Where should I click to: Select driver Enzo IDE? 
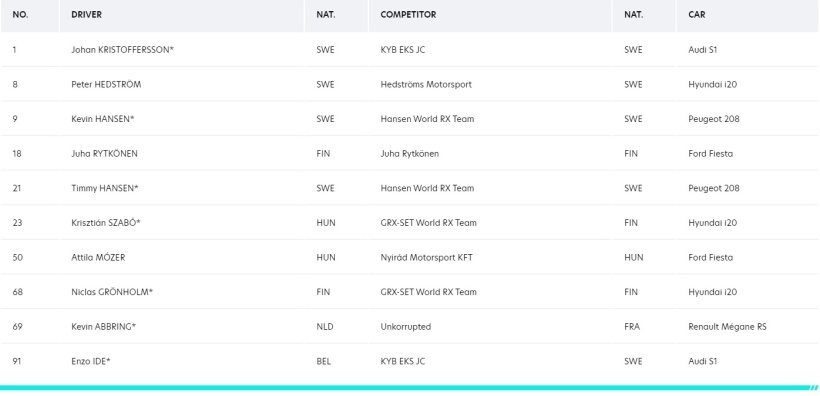pos(91,361)
